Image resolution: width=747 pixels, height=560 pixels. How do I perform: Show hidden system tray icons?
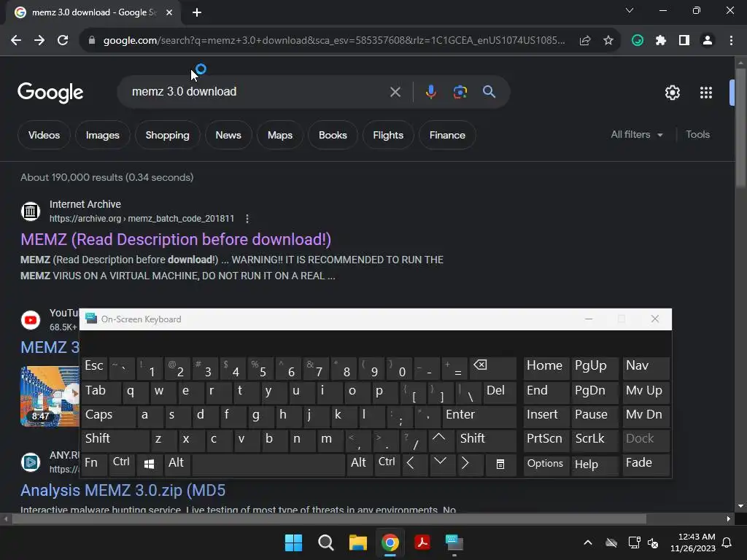pyautogui.click(x=588, y=542)
